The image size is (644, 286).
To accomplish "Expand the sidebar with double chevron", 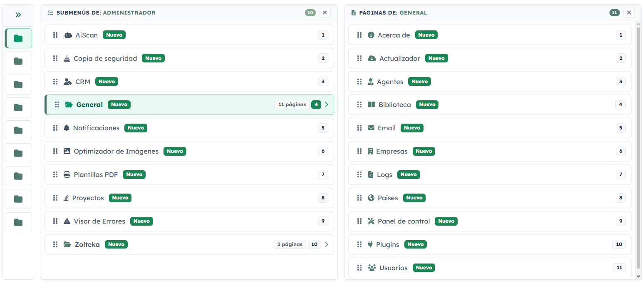I will [x=18, y=15].
